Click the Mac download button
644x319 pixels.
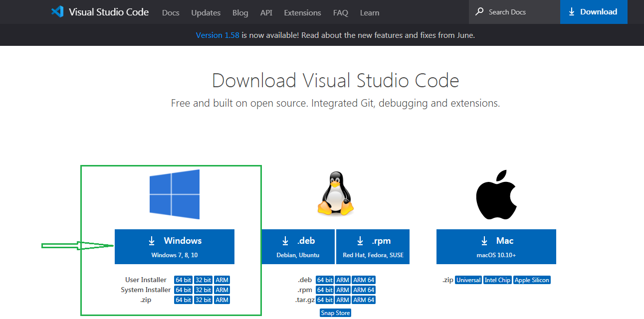[x=496, y=247]
